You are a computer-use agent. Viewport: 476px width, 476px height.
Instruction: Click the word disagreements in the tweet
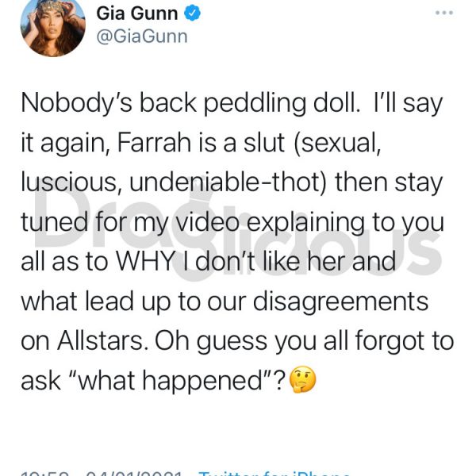[340, 301]
